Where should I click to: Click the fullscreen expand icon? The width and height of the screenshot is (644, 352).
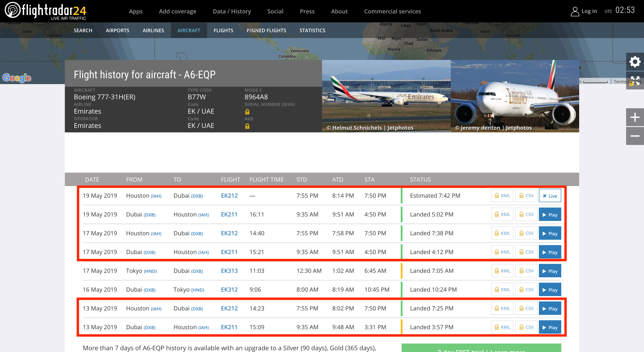[x=635, y=81]
